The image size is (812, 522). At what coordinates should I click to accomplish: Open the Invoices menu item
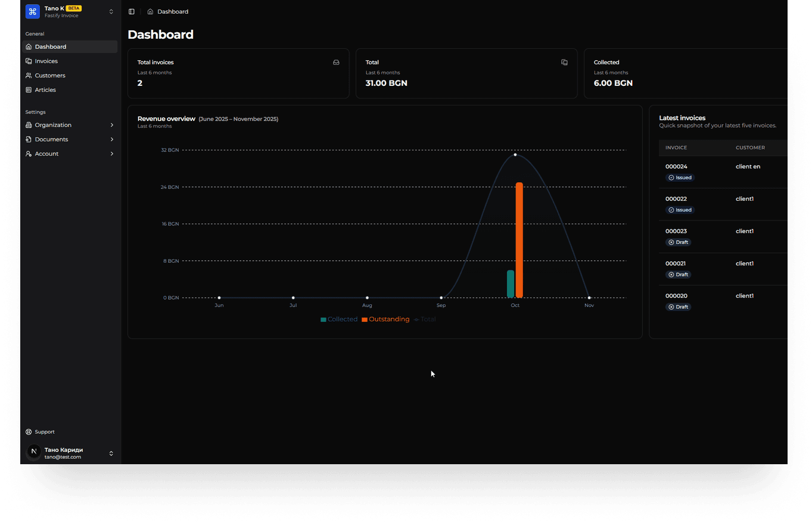tap(70, 61)
